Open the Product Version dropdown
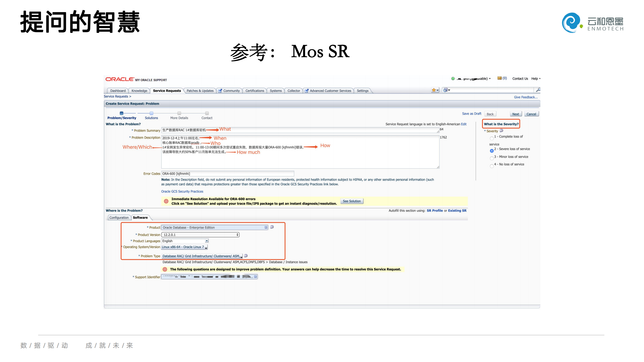Screen dimensions: 644x362 (200, 235)
